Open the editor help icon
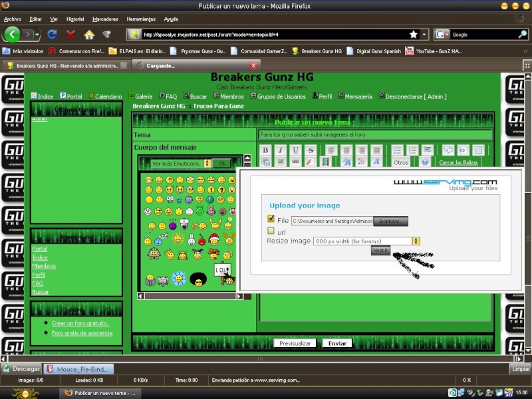 click(x=425, y=162)
